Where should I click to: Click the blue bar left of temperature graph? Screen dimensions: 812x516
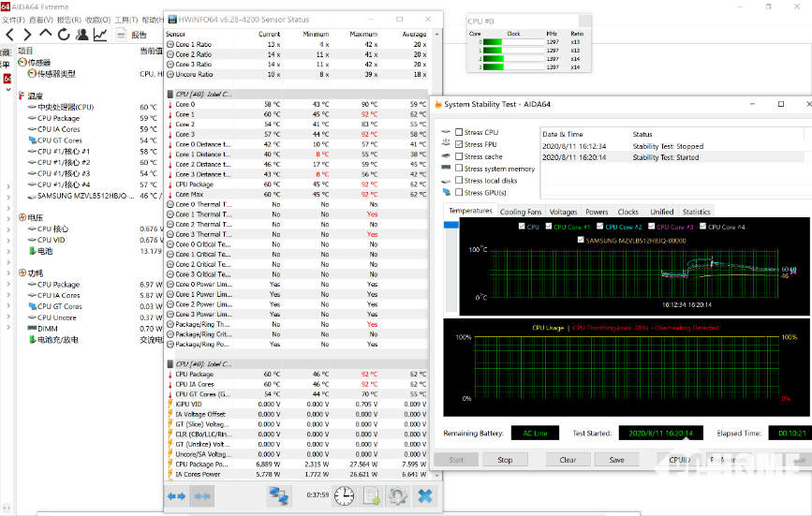(x=451, y=225)
